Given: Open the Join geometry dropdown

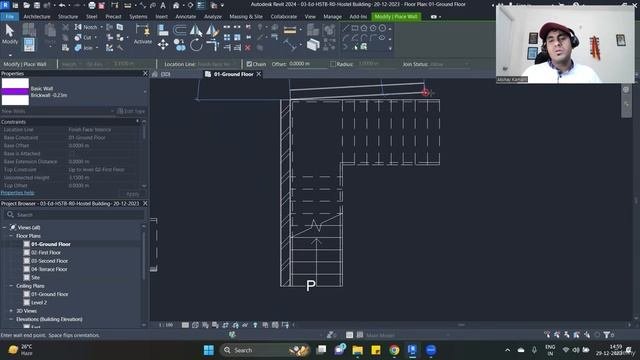Looking at the screenshot, I should pos(97,48).
